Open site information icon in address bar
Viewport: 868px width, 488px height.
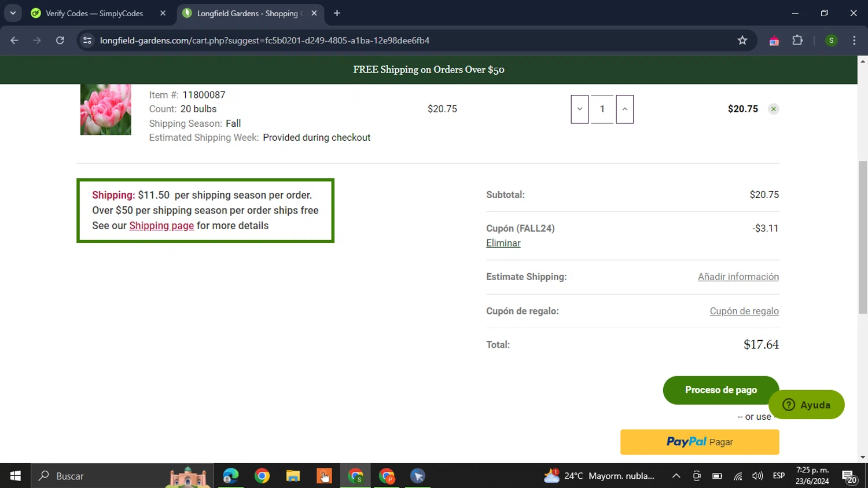[x=87, y=41]
